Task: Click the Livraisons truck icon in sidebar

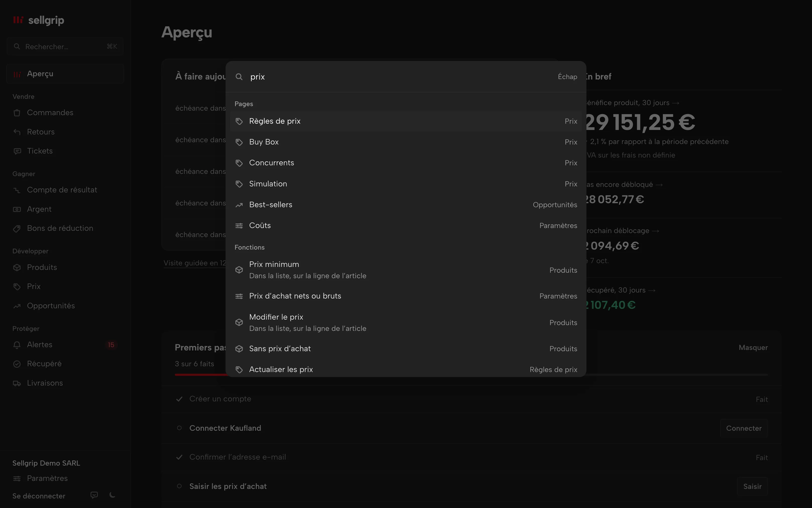Action: (17, 383)
